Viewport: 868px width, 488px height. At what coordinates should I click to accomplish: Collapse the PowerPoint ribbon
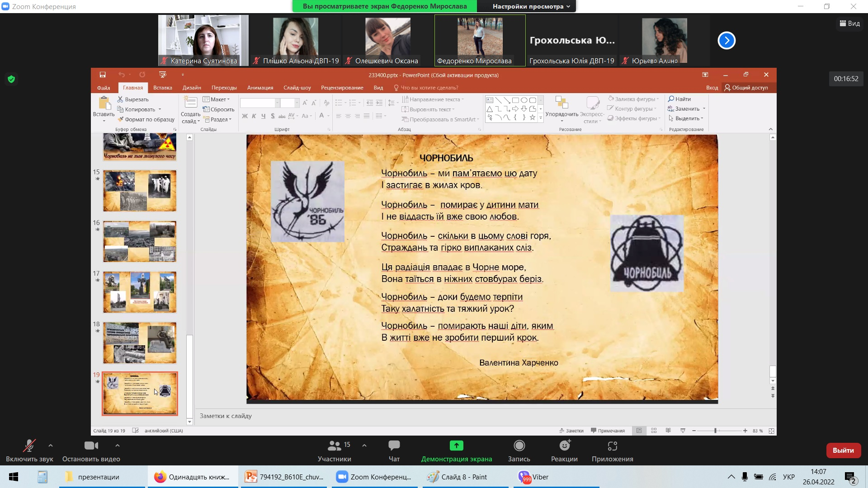click(x=771, y=129)
